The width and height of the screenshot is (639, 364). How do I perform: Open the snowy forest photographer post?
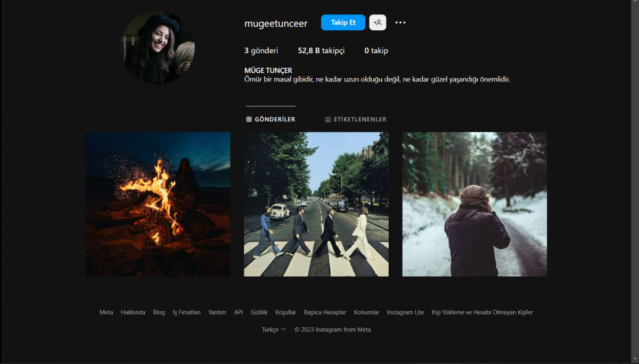coord(474,204)
